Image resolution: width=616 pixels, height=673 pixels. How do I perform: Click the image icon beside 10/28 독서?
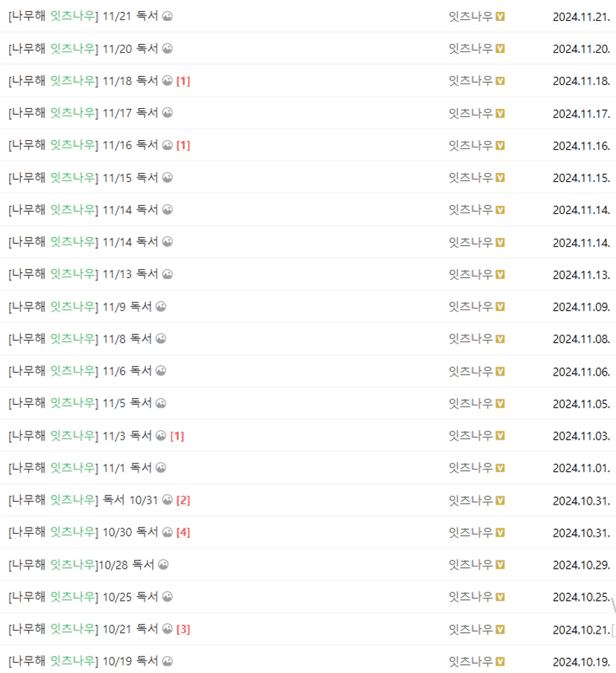163,565
